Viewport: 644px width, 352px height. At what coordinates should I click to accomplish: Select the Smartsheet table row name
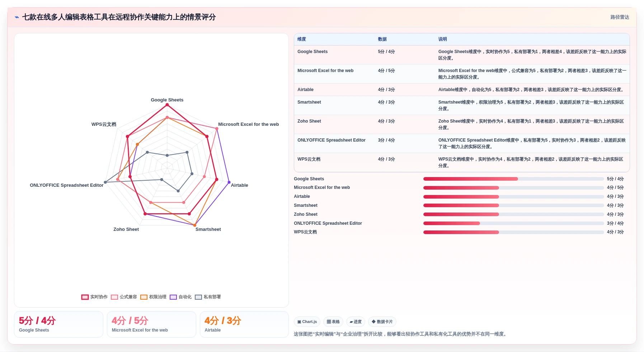(309, 102)
